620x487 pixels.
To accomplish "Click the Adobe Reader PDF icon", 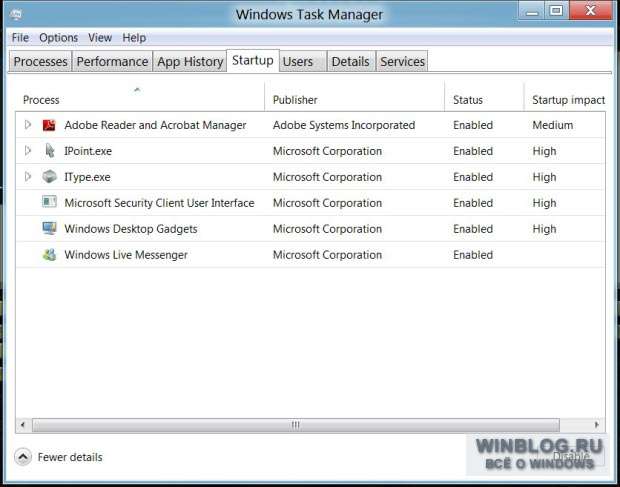I will tap(49, 125).
